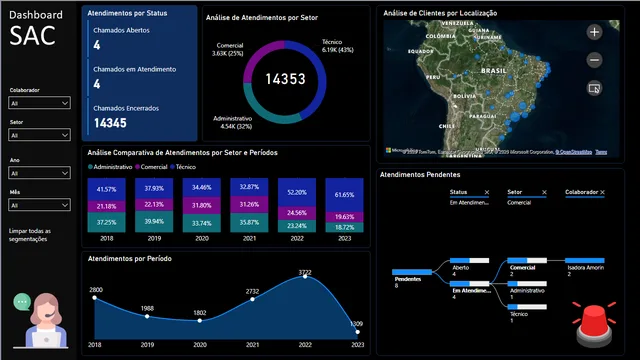Select the Em Atendimento node in the tree
The image size is (640, 360).
[x=469, y=283]
